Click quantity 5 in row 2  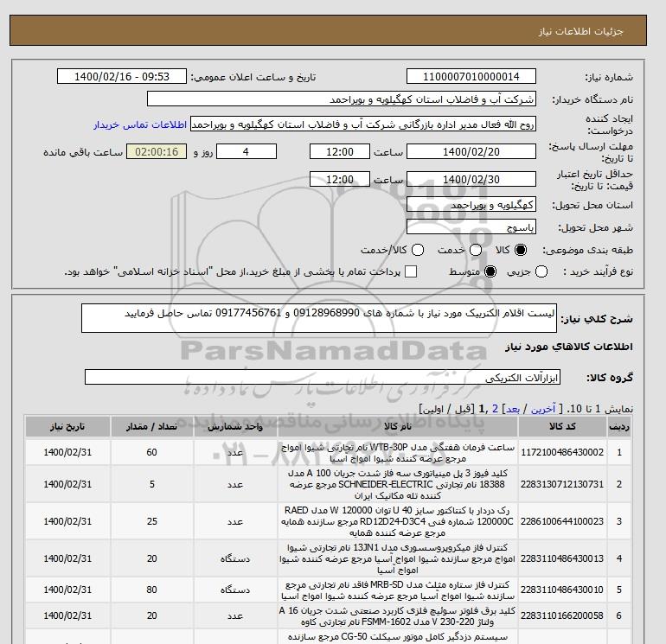click(x=151, y=484)
